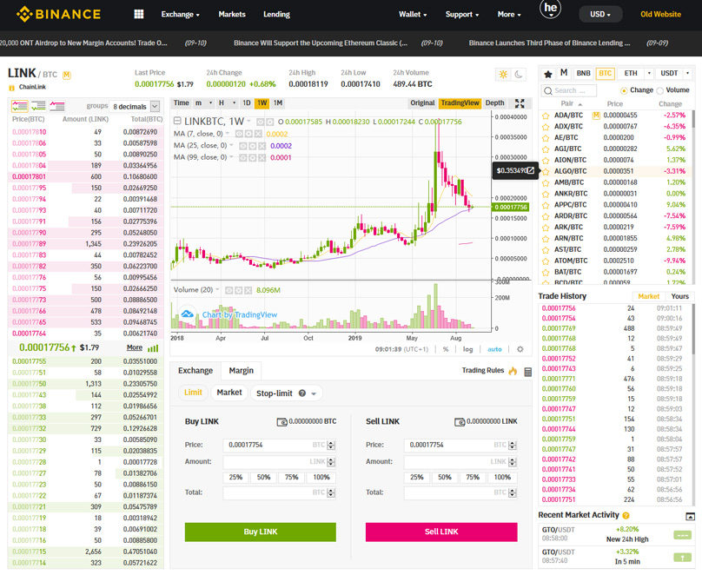The height and width of the screenshot is (588, 702).
Task: Set buy amount to 50%
Action: (x=263, y=477)
